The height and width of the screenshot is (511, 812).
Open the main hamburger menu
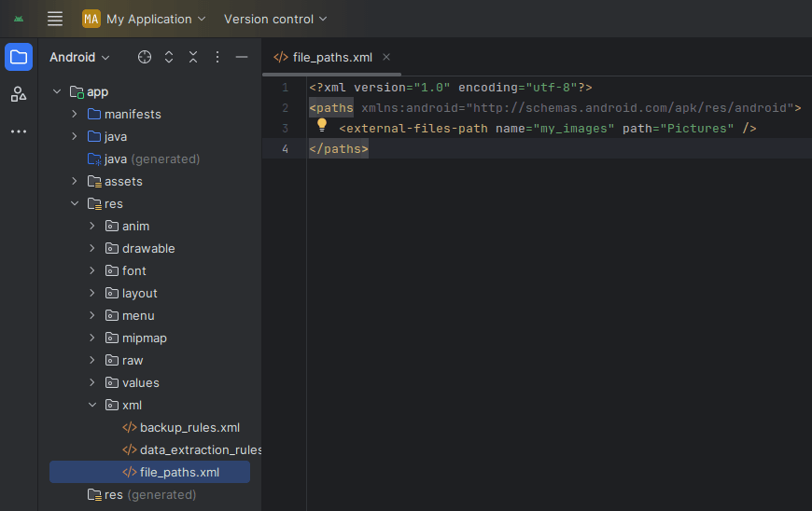click(x=55, y=20)
